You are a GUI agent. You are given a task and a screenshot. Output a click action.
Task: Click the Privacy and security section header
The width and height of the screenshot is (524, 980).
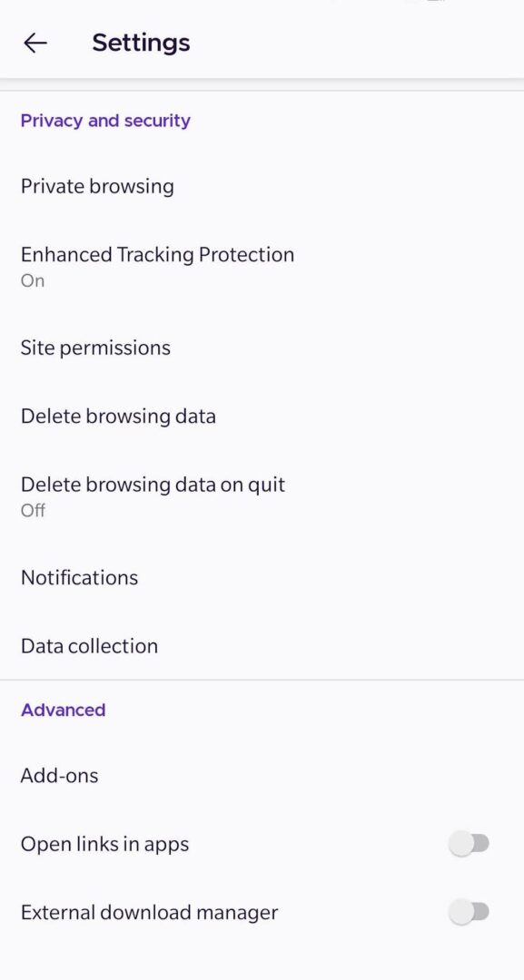(105, 121)
